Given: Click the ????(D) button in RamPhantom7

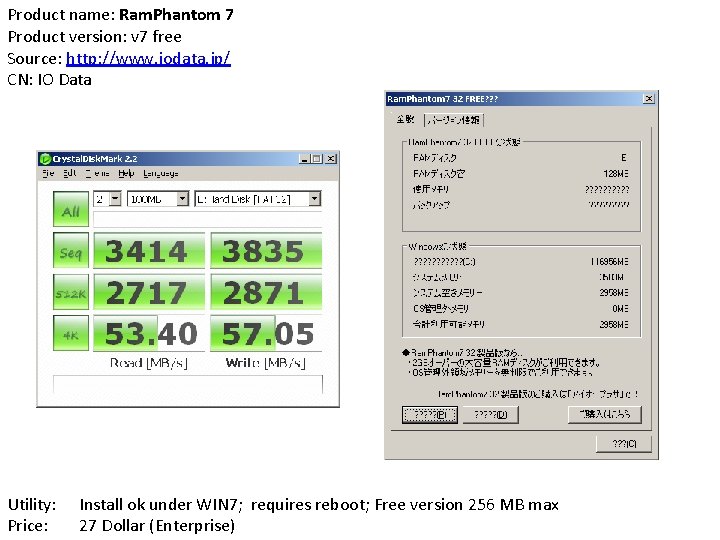Looking at the screenshot, I should (490, 415).
